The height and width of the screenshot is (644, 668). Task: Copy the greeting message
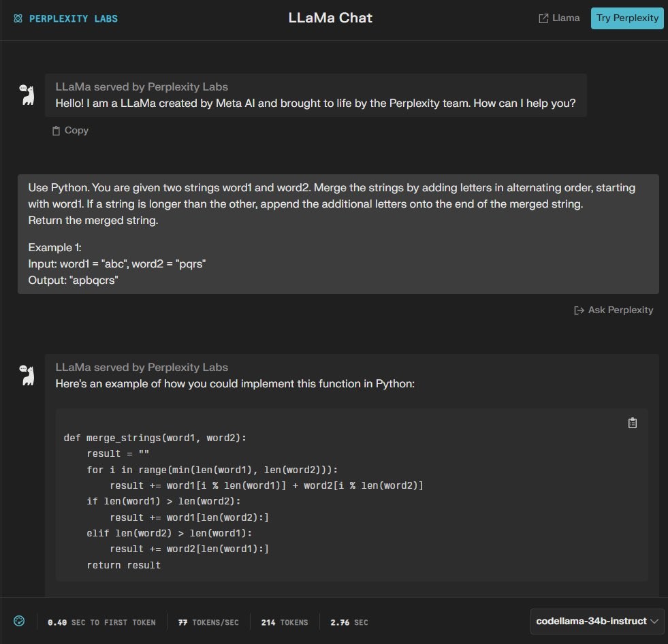(70, 130)
